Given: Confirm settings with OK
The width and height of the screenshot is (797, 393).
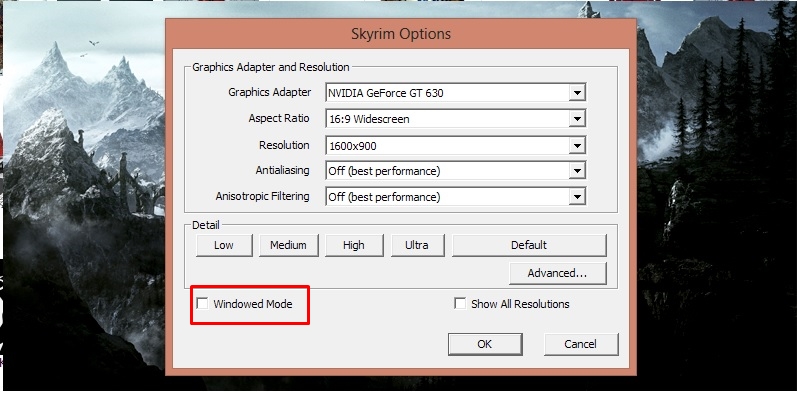Looking at the screenshot, I should 485,344.
